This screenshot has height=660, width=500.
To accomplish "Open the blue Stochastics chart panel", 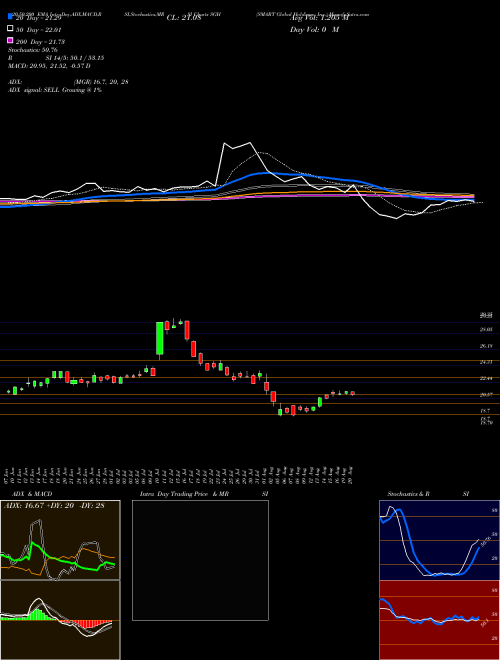I will 439,540.
